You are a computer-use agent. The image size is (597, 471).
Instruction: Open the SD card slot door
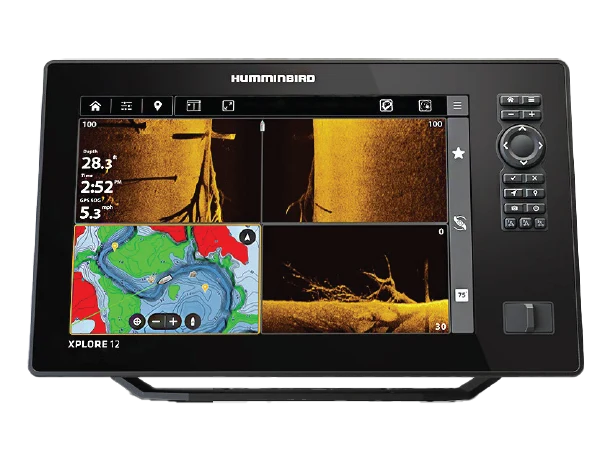[528, 317]
